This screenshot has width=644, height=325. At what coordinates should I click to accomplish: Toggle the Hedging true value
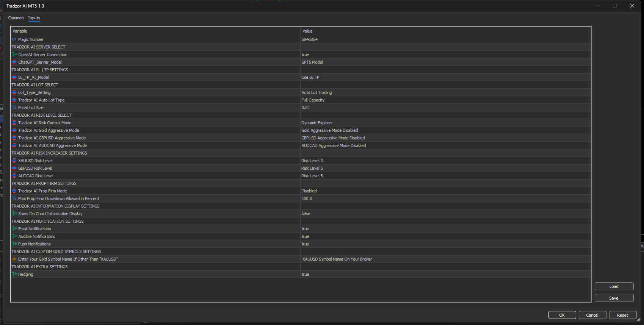[445, 274]
